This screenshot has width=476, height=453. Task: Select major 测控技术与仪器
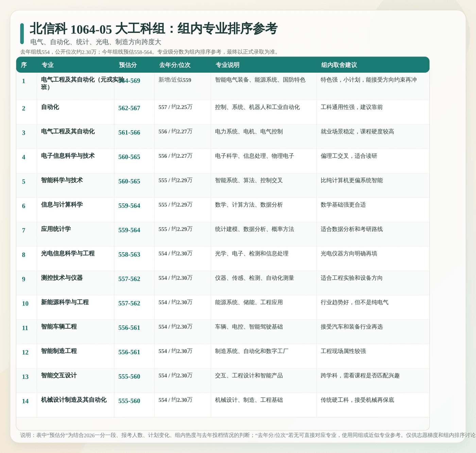pyautogui.click(x=62, y=278)
